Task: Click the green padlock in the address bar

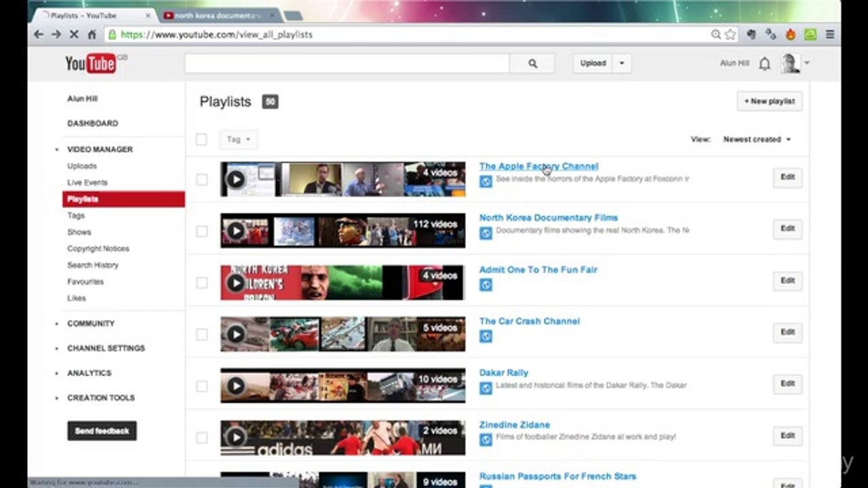Action: [112, 35]
